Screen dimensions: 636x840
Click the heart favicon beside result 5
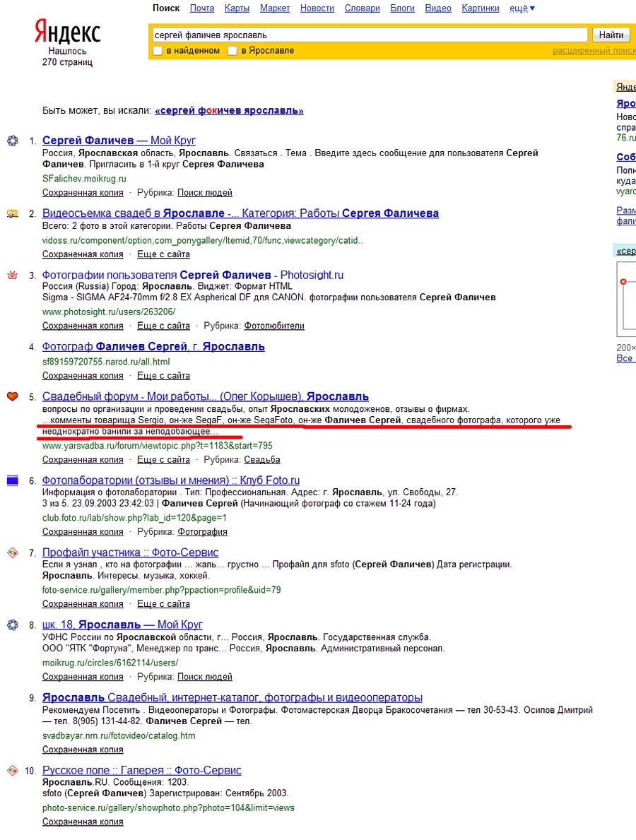pos(12,396)
